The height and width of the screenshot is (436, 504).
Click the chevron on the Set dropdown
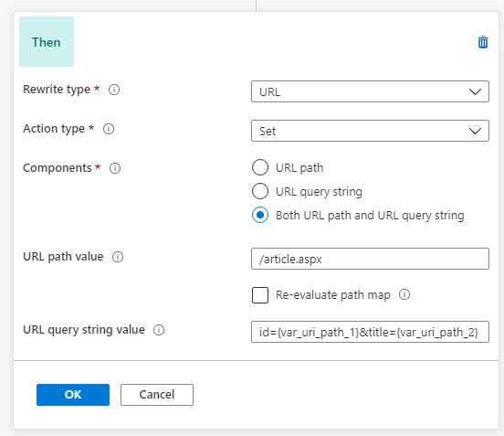pos(475,131)
